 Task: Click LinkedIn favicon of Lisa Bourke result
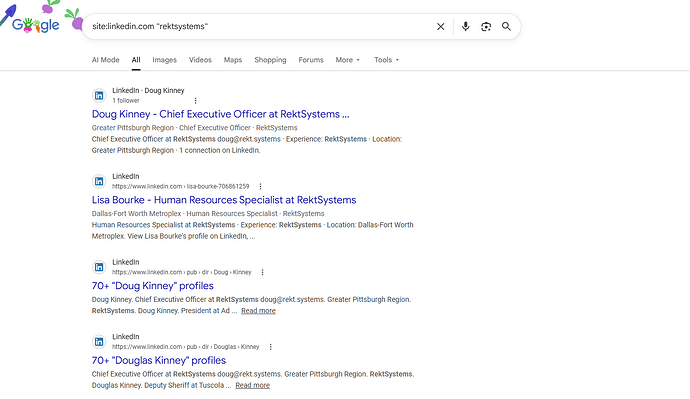pyautogui.click(x=99, y=181)
